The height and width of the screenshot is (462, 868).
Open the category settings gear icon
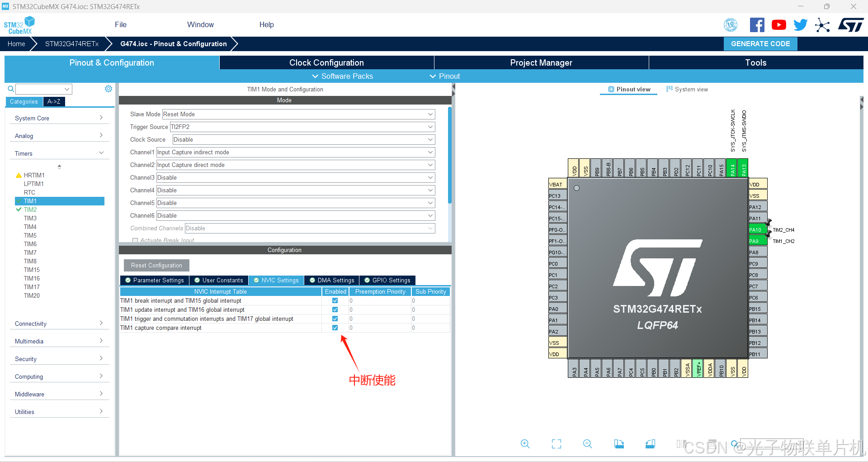coord(108,89)
